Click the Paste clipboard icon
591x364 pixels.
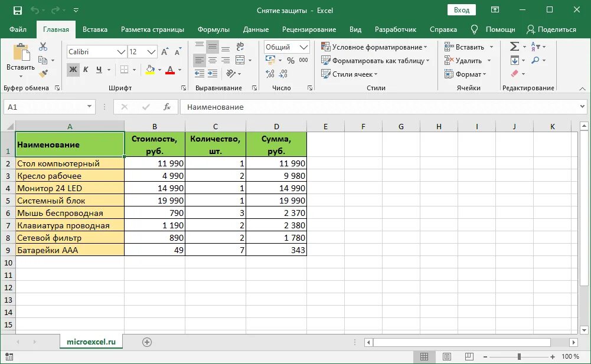[x=21, y=52]
